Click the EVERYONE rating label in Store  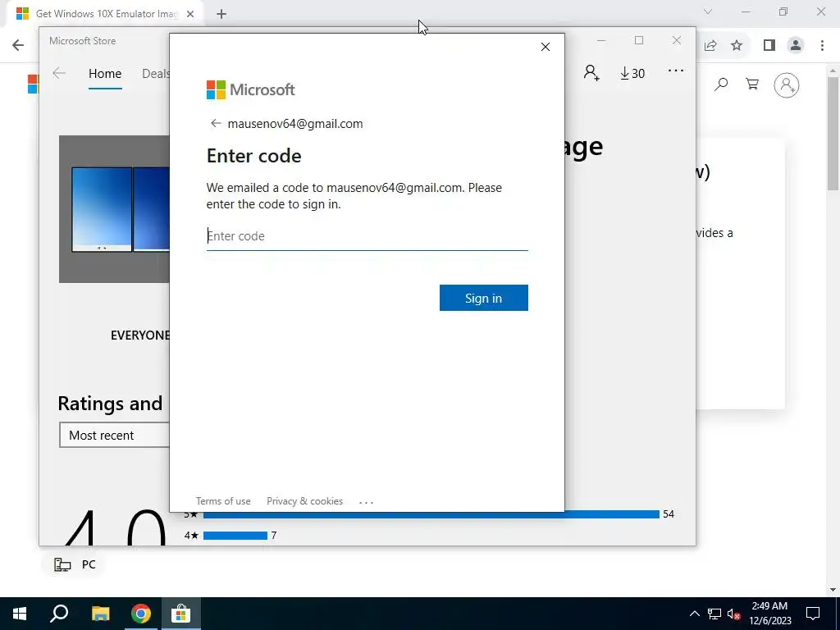click(x=139, y=336)
